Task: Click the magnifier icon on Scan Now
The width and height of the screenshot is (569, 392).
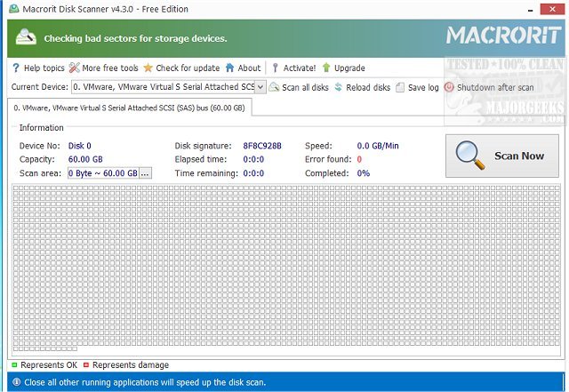Action: point(470,156)
